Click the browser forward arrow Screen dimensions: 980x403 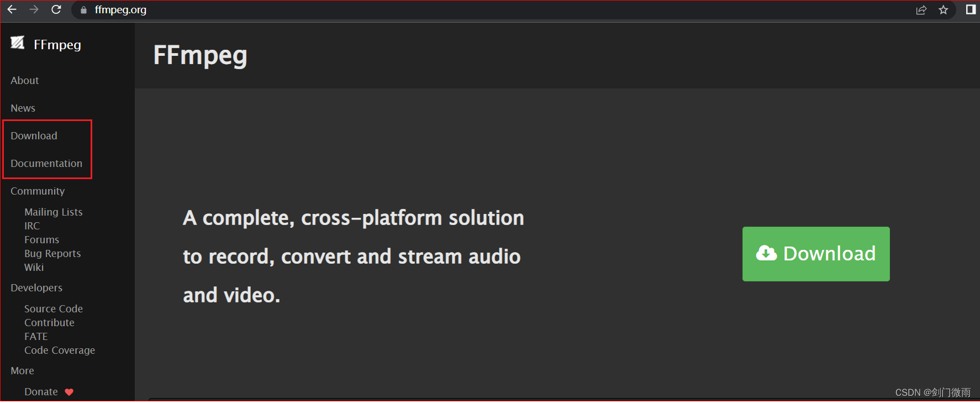tap(34, 9)
